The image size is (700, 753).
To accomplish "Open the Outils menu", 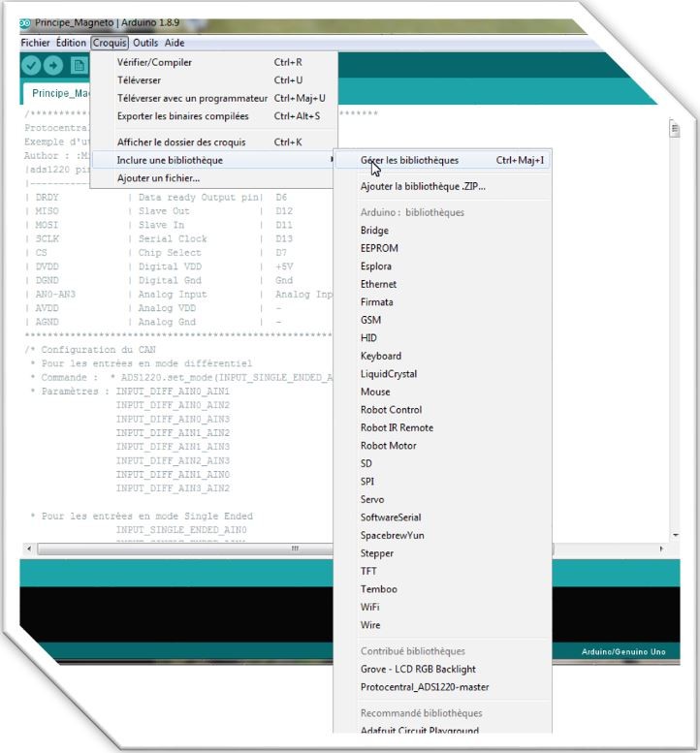I will 145,43.
